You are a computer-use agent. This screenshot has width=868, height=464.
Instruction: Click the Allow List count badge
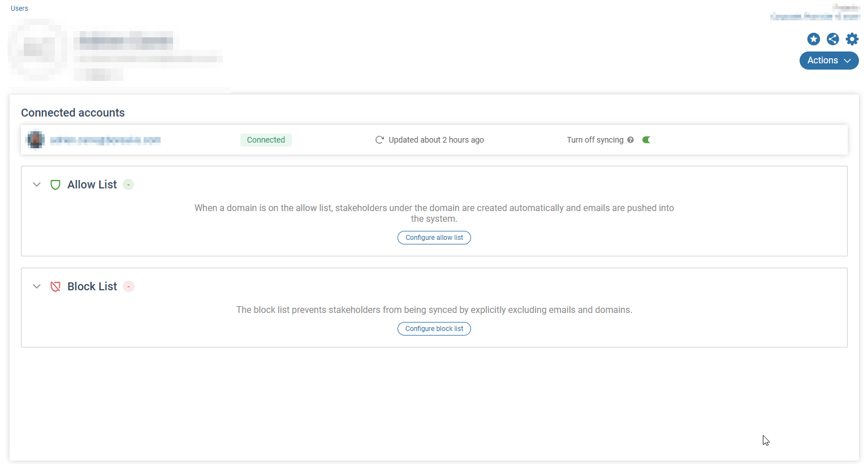tap(128, 185)
